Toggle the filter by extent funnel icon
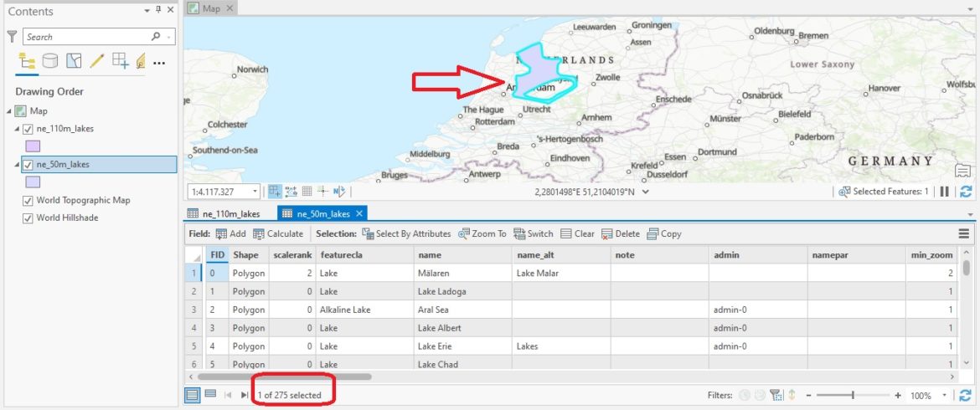980x410 pixels. 776,395
